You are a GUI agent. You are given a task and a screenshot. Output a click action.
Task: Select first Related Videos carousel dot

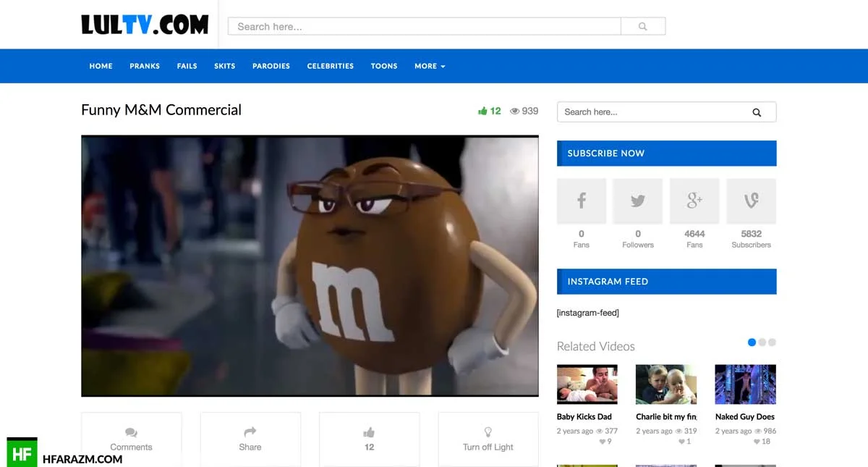pos(752,342)
